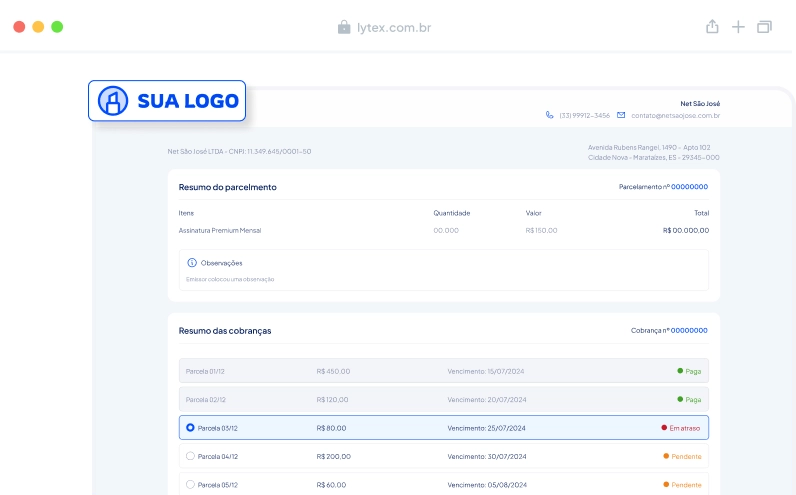This screenshot has height=495, width=796.
Task: Select the Parcela 03/12 radio button
Action: pos(190,427)
